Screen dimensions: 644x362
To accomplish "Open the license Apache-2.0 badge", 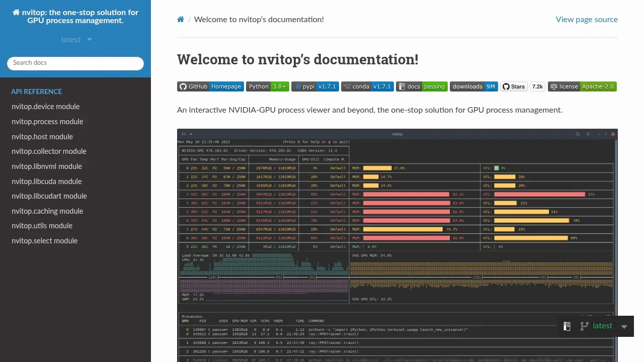I will click(x=582, y=86).
